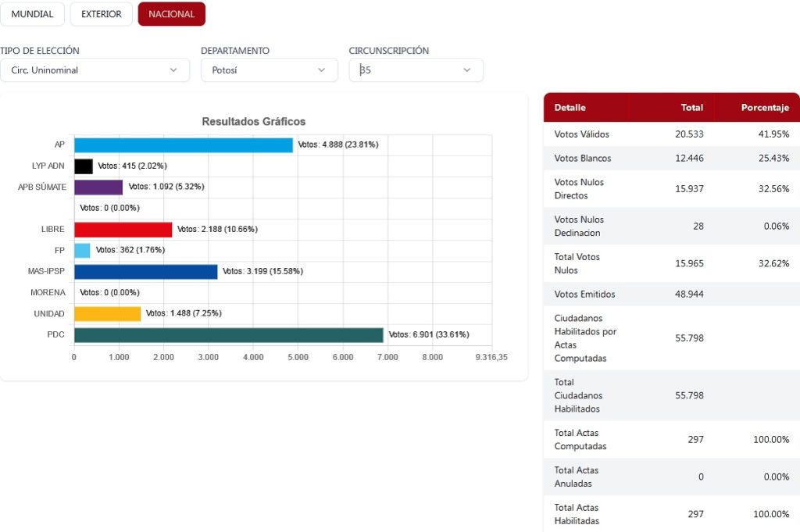This screenshot has width=800, height=532.
Task: Switch to the EXTERIOR tab
Action: pyautogui.click(x=101, y=14)
